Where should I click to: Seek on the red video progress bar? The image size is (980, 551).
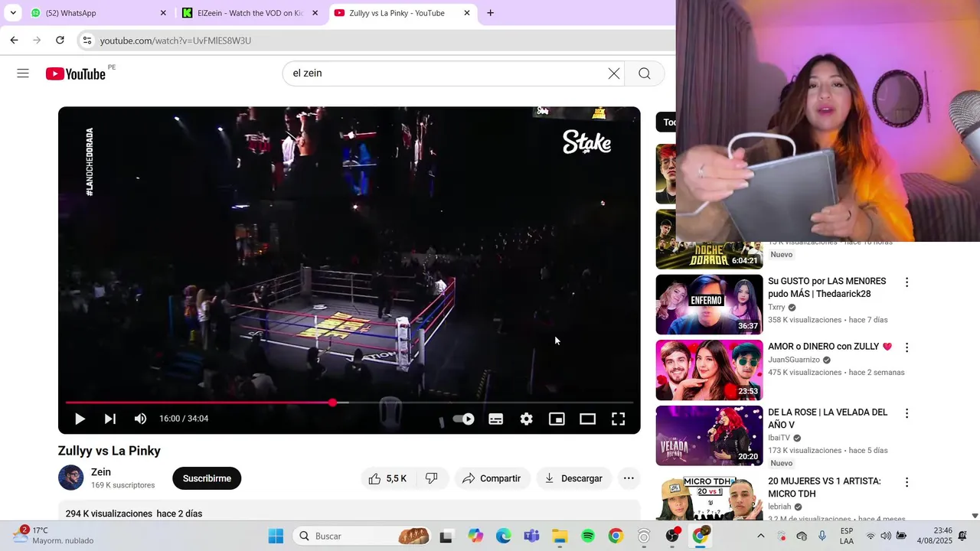coord(349,403)
